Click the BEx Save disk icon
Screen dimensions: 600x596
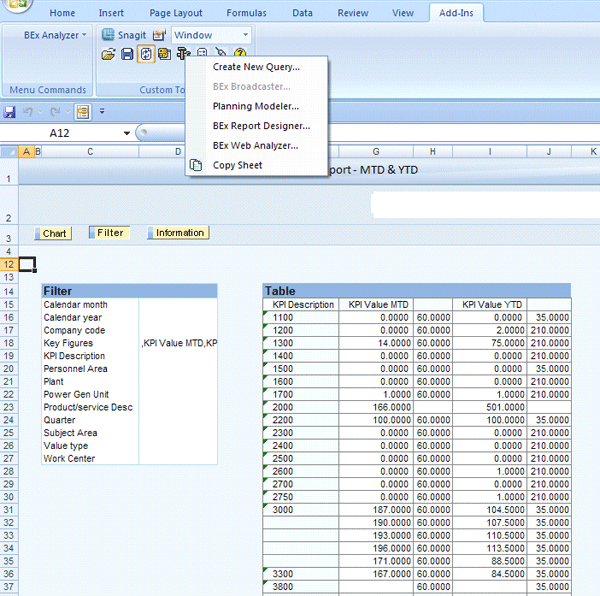127,54
